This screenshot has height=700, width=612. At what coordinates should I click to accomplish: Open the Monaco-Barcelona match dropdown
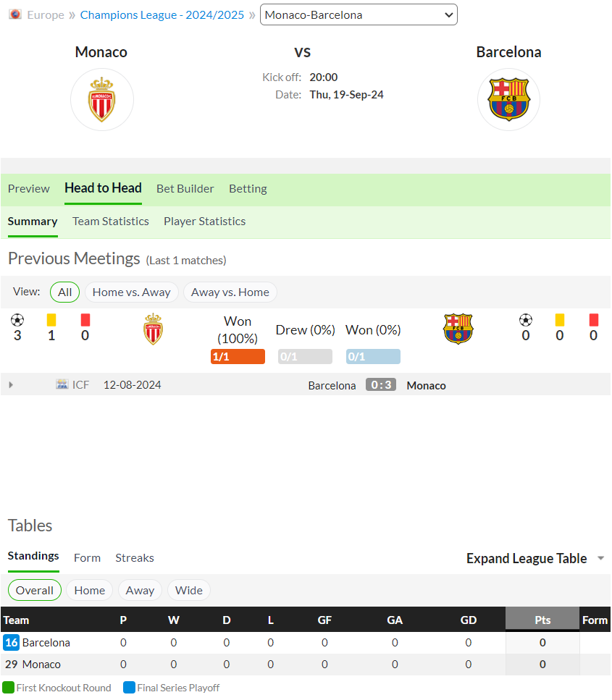359,14
